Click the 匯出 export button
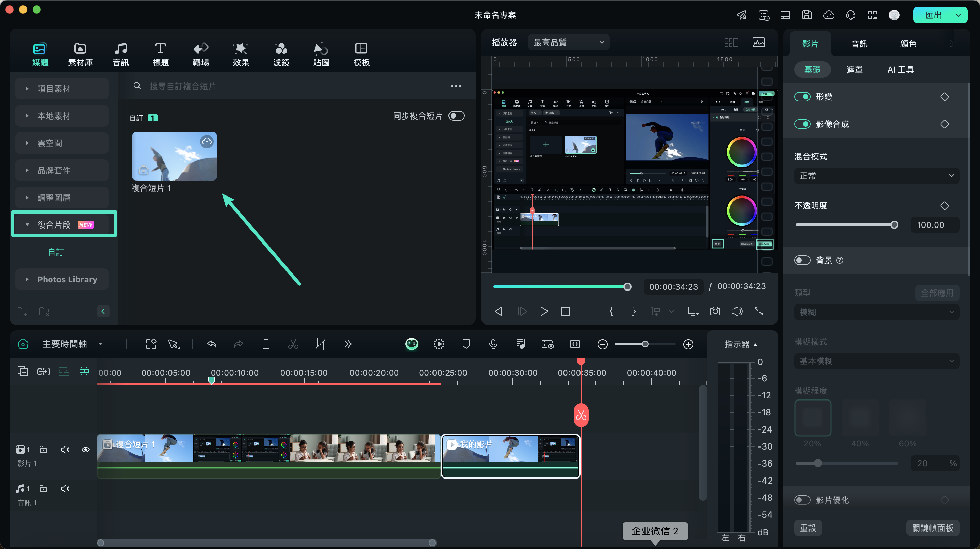This screenshot has width=980, height=549. coord(933,15)
